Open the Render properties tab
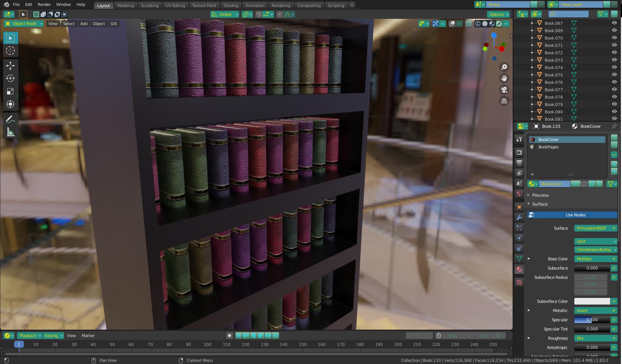This screenshot has height=364, width=622. coord(519,152)
